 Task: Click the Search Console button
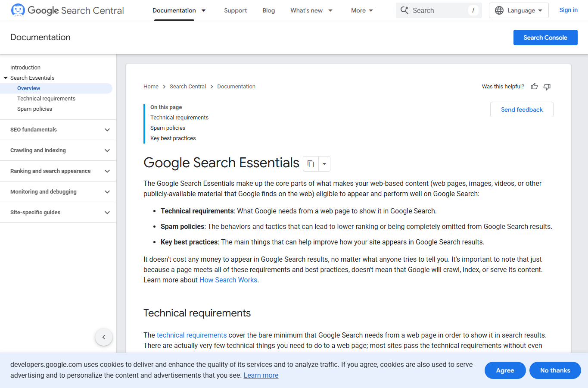[545, 38]
